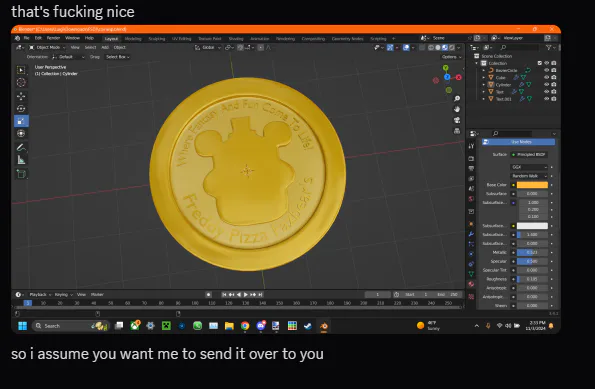Click the Roughness value slider
This screenshot has width=595, height=389.
[x=532, y=279]
